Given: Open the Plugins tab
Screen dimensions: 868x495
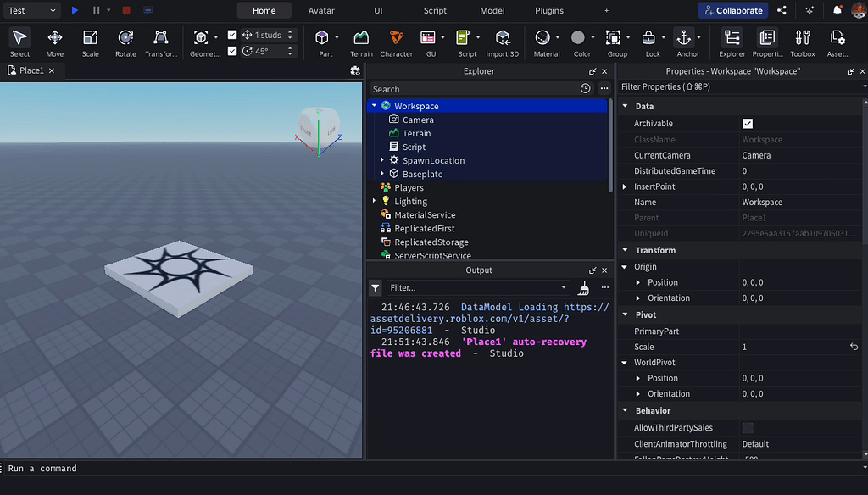Looking at the screenshot, I should 548,11.
